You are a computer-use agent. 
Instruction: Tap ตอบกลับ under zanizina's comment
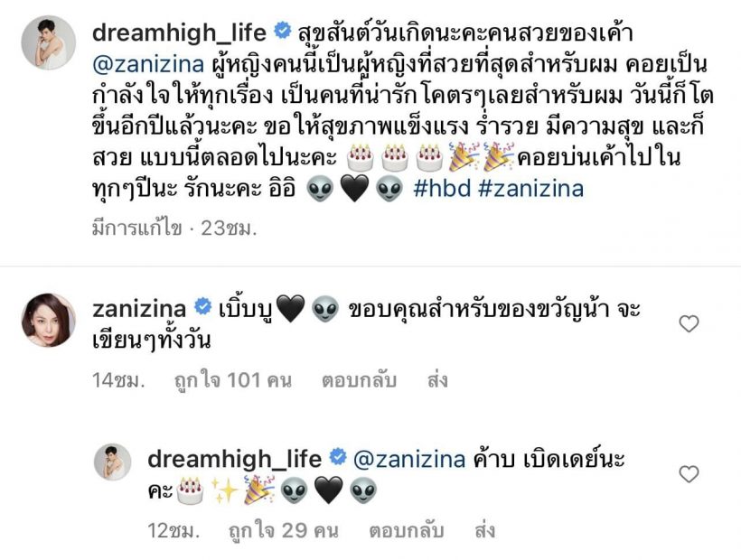pos(359,380)
